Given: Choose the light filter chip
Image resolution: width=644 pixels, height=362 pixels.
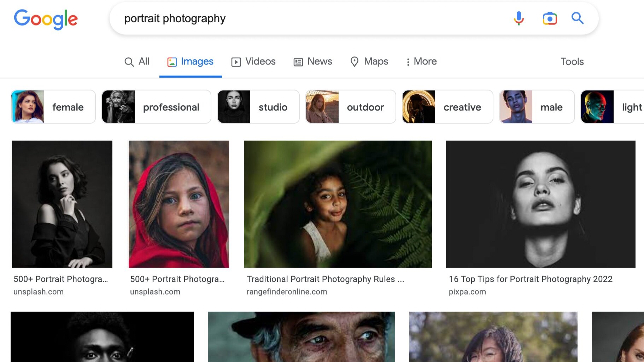Looking at the screenshot, I should click(x=613, y=107).
